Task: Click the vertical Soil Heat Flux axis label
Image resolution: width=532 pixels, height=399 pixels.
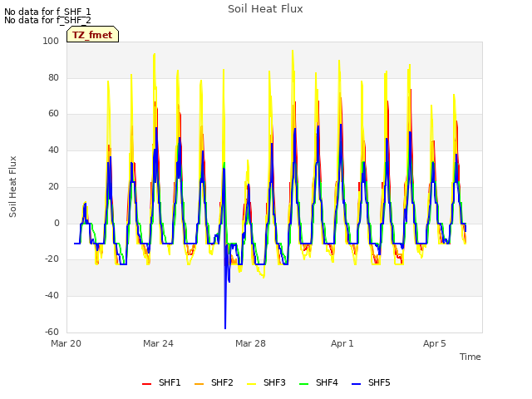Action: [12, 186]
